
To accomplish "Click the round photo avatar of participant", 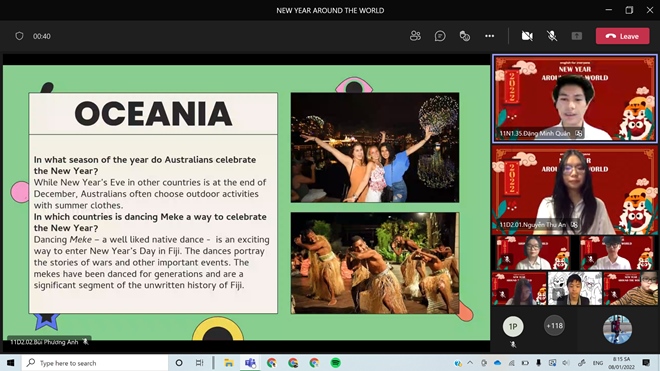I will pos(617,329).
